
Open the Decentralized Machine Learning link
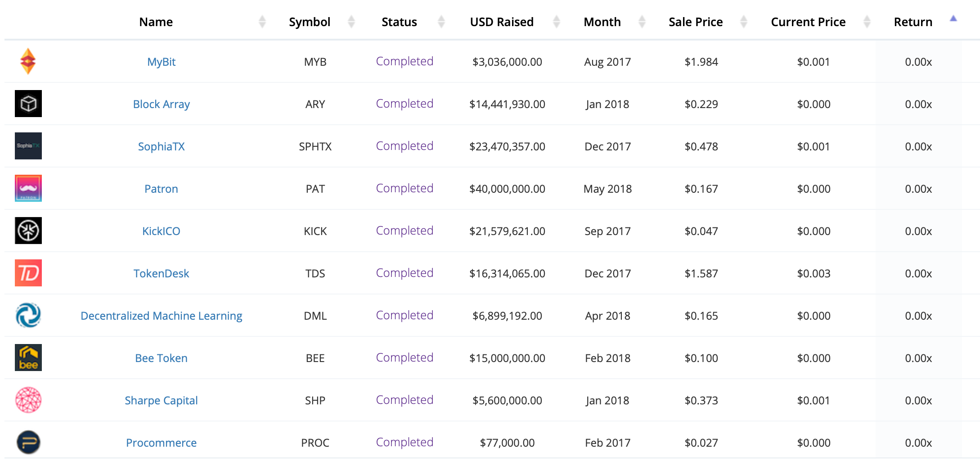pyautogui.click(x=161, y=316)
